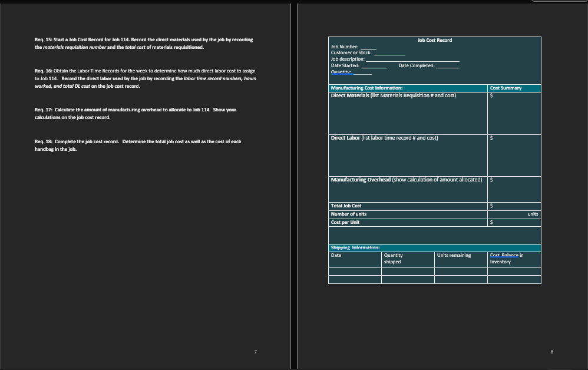Click the $ sign in Total Job Cost row

click(491, 206)
